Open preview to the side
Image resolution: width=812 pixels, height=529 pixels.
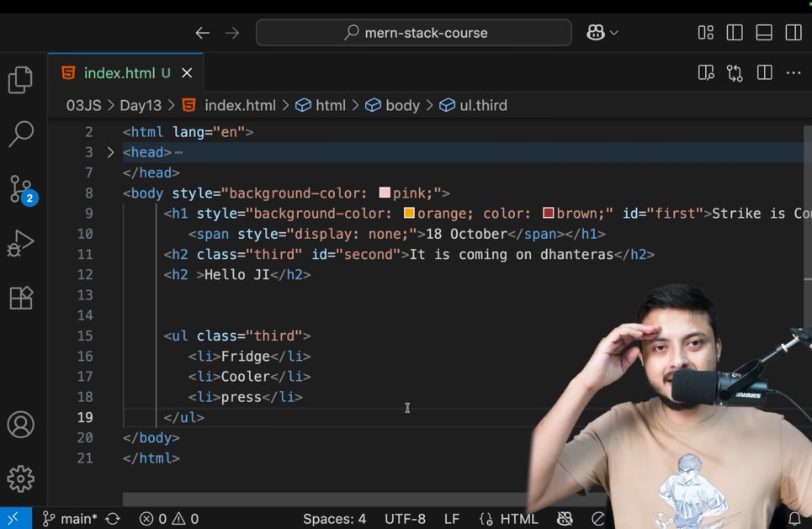pos(706,73)
